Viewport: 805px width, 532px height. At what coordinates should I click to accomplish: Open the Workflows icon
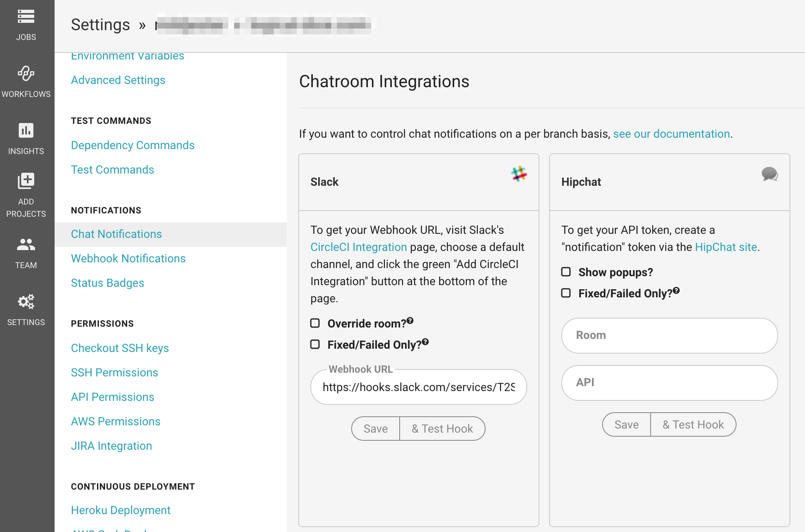(x=26, y=74)
